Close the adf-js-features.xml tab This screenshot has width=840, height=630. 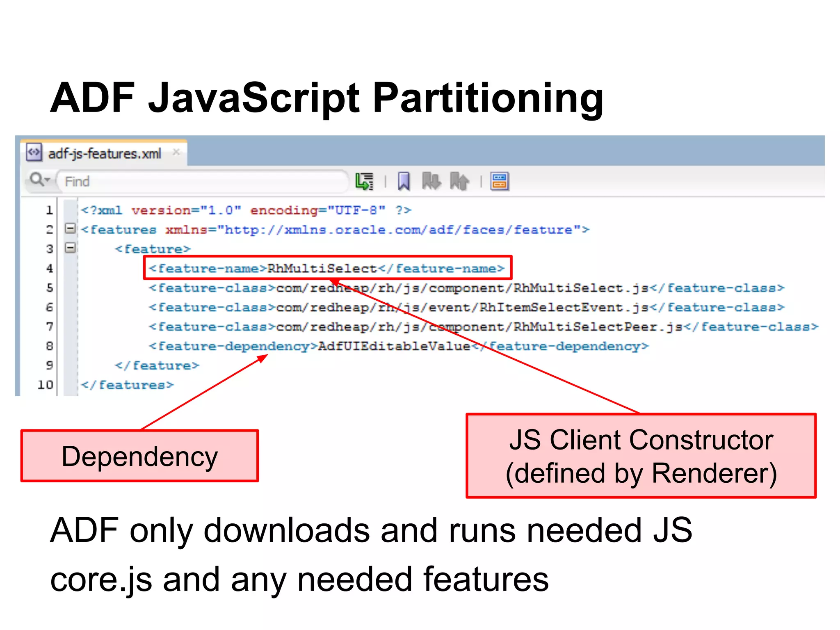pyautogui.click(x=176, y=152)
